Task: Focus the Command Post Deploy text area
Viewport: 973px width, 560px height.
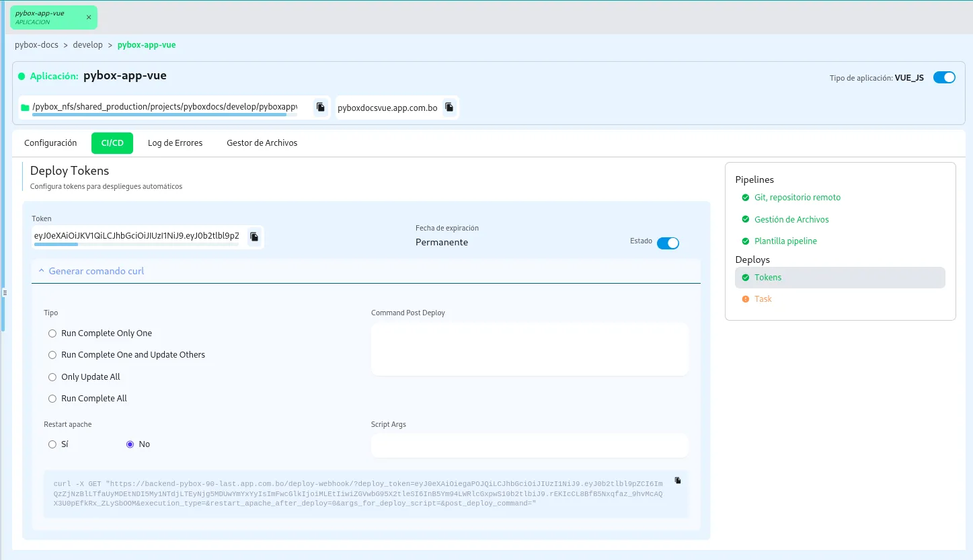Action: pos(530,349)
